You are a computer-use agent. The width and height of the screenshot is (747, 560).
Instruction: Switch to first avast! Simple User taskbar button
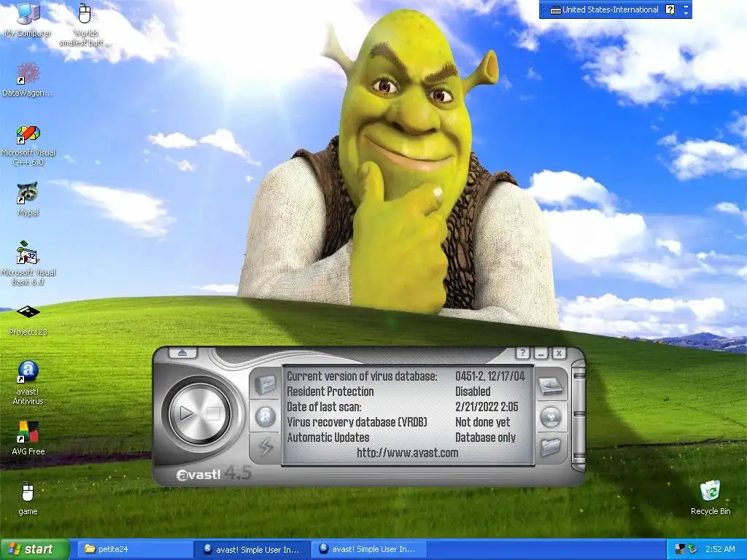click(x=252, y=549)
